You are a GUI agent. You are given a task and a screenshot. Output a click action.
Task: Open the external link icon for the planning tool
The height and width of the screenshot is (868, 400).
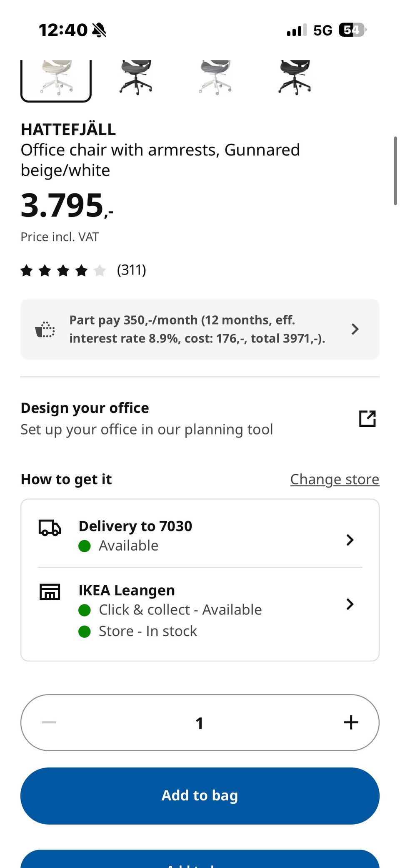(x=367, y=418)
